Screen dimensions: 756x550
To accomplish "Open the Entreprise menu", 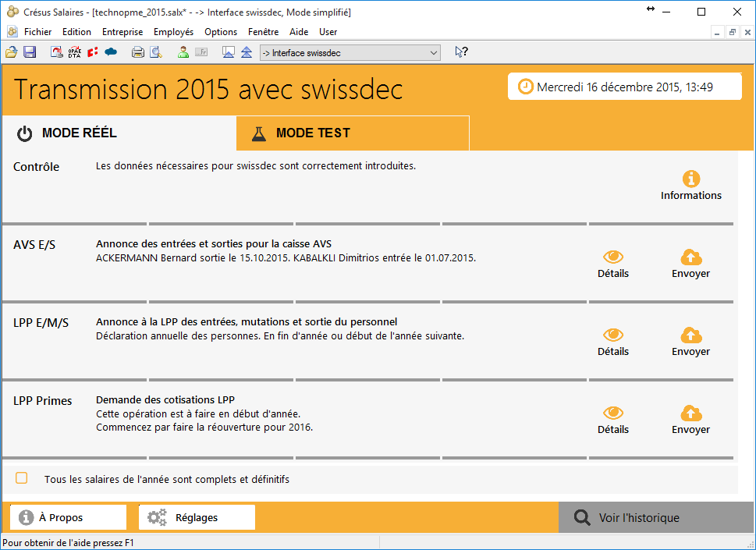I will 122,32.
